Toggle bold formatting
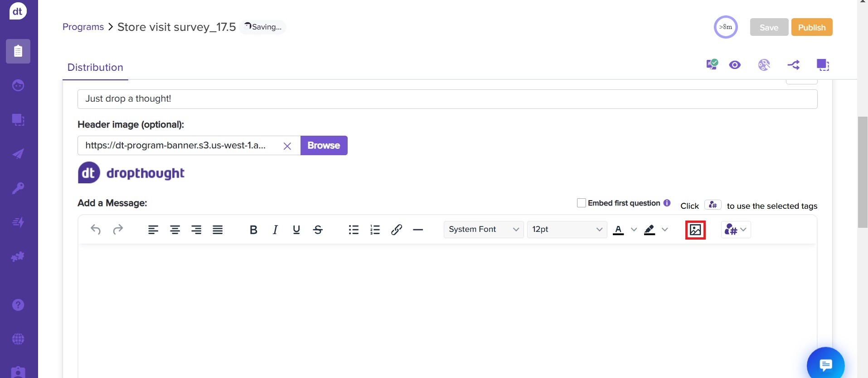 pos(253,230)
